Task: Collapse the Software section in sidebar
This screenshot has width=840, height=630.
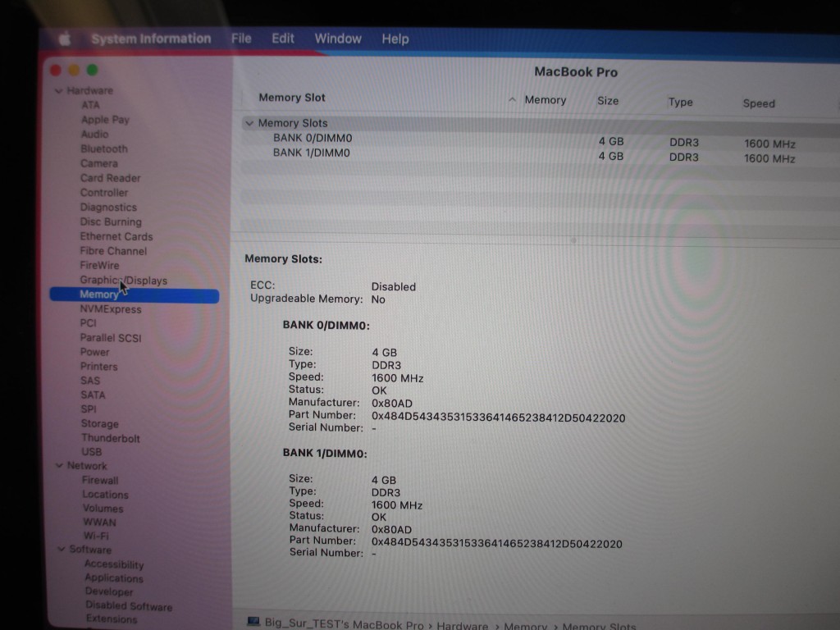Action: pyautogui.click(x=61, y=549)
